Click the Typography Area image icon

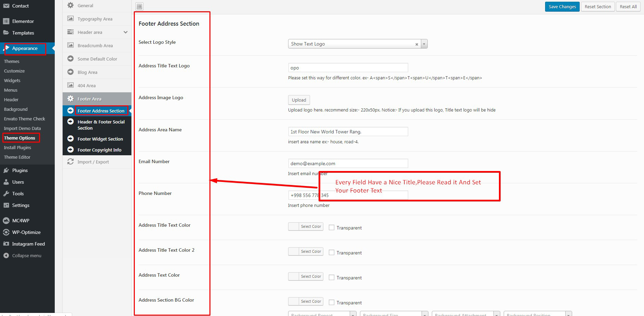[x=70, y=18]
